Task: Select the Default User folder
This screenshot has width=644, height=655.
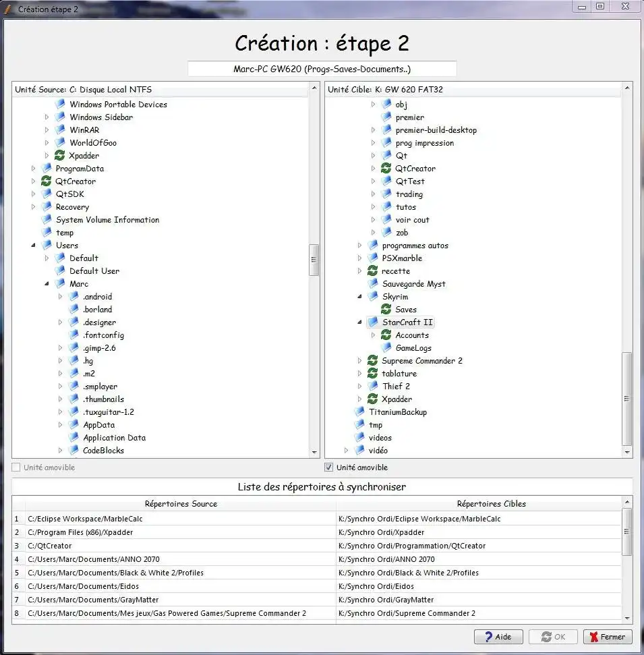Action: tap(94, 271)
